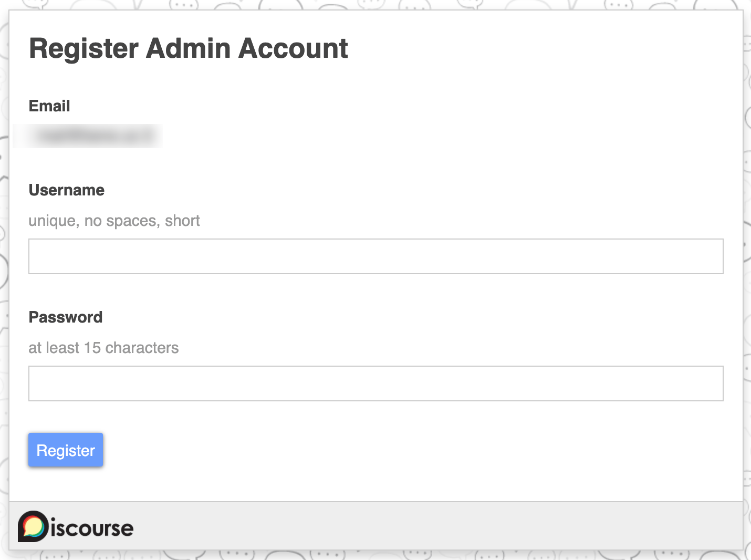Click the 'unique, no spaces, short' hint

(114, 221)
